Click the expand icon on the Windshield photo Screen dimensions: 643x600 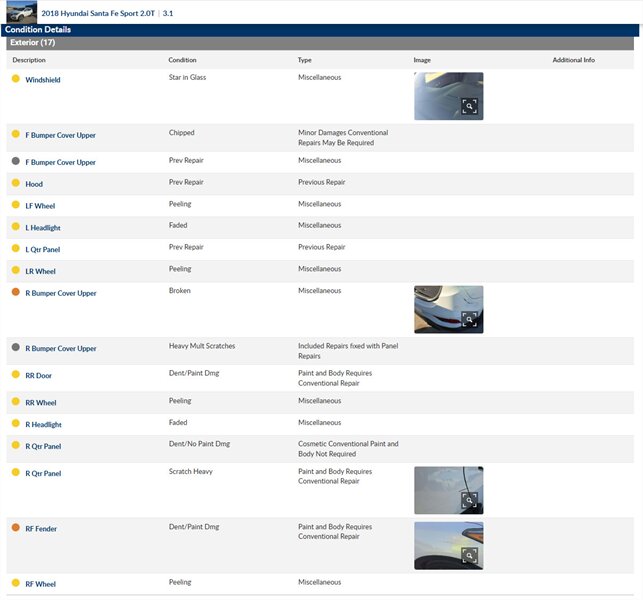click(x=469, y=107)
